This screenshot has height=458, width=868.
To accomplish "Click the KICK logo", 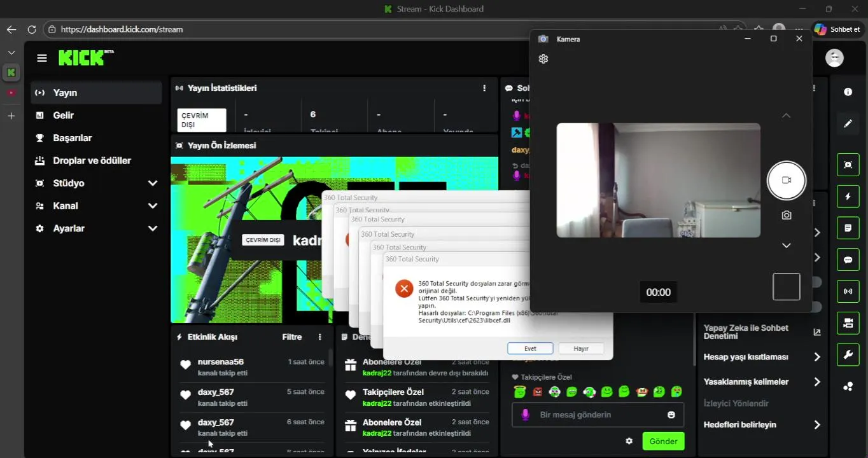I will click(x=86, y=58).
